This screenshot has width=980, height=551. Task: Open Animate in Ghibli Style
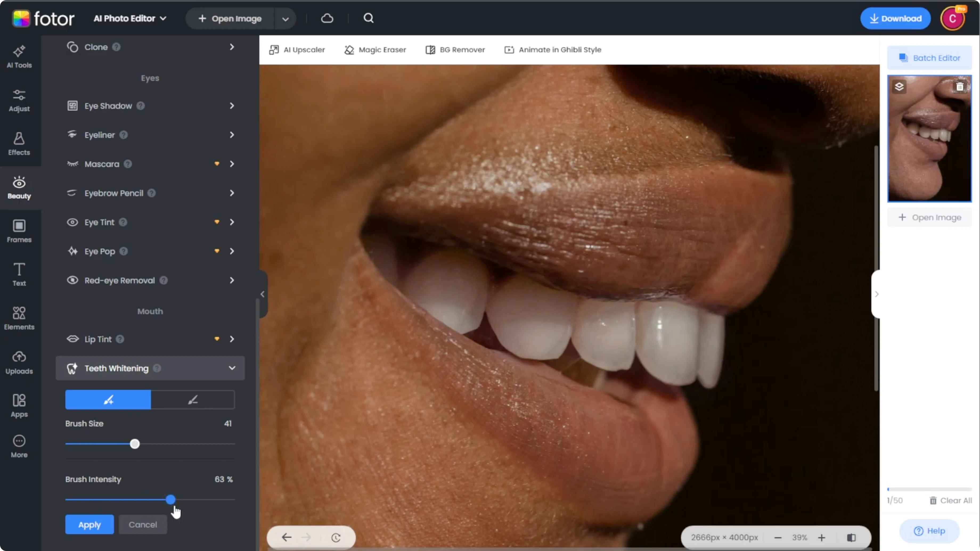pos(553,50)
